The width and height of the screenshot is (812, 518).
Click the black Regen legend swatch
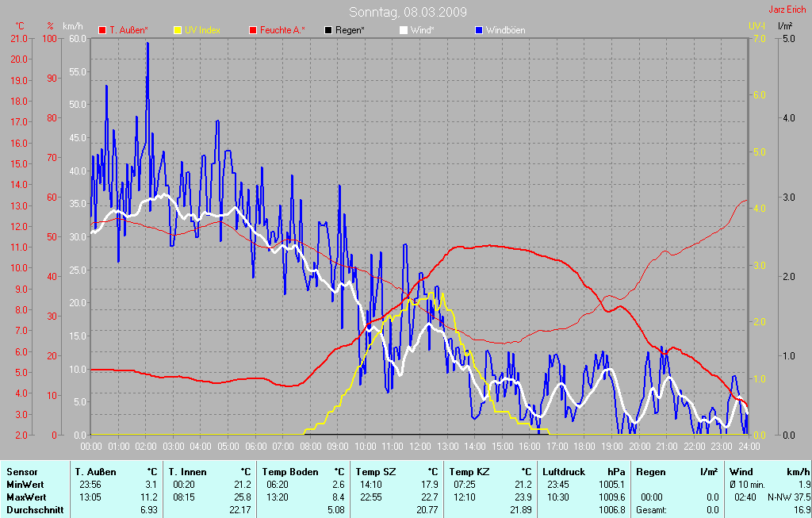click(328, 30)
